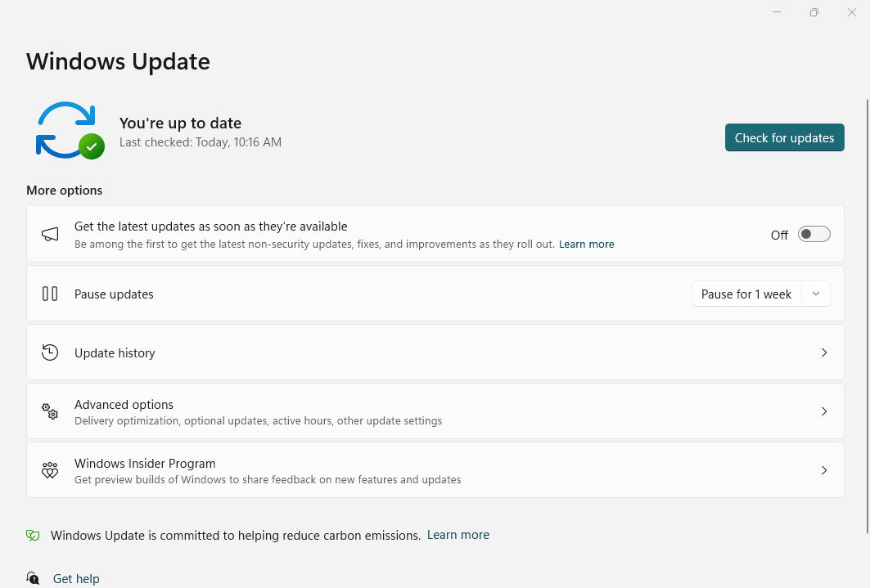This screenshot has width=870, height=588.
Task: Open the Advanced options row
Action: pyautogui.click(x=435, y=411)
